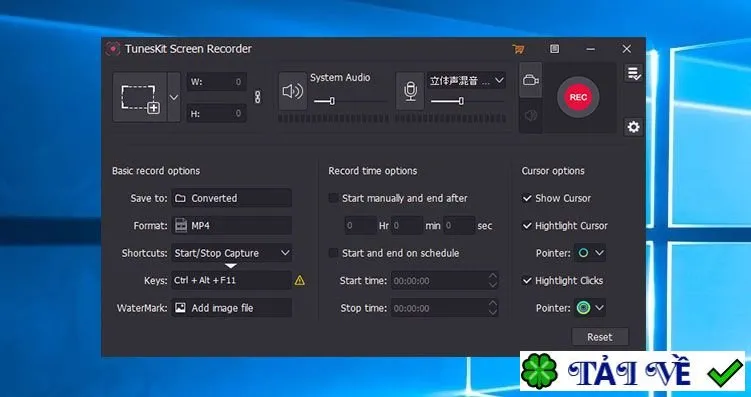Image resolution: width=751 pixels, height=397 pixels.
Task: Toggle the aspect ratio lock chain icon
Action: [258, 97]
